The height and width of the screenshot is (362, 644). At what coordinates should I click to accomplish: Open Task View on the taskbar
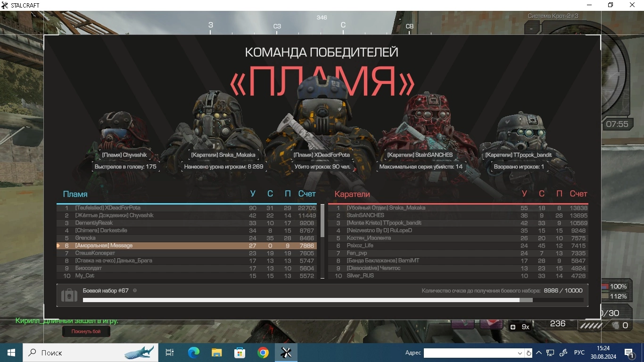pos(170,353)
